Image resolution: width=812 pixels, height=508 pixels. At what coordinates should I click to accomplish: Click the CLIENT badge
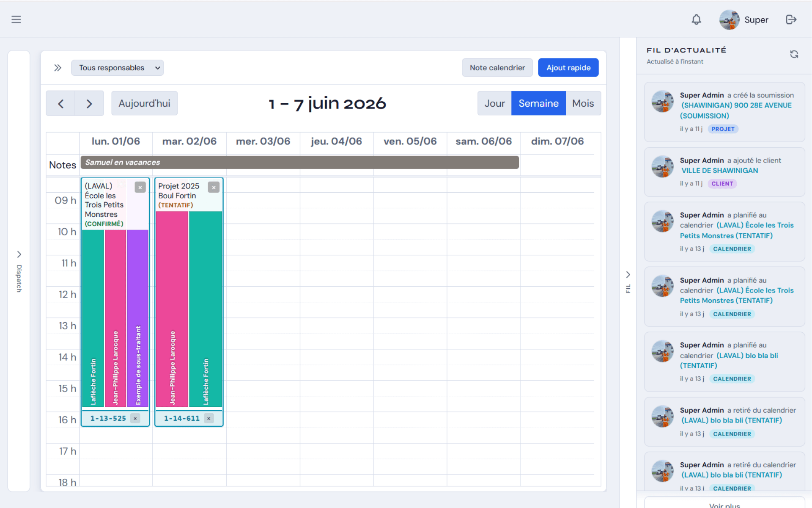click(722, 184)
